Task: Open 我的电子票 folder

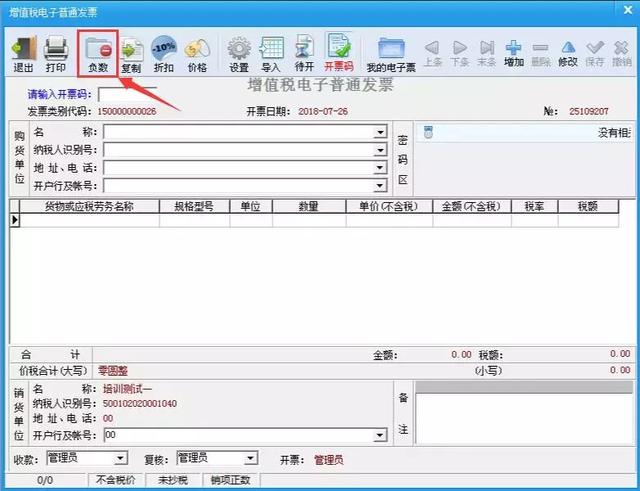Action: tap(391, 55)
